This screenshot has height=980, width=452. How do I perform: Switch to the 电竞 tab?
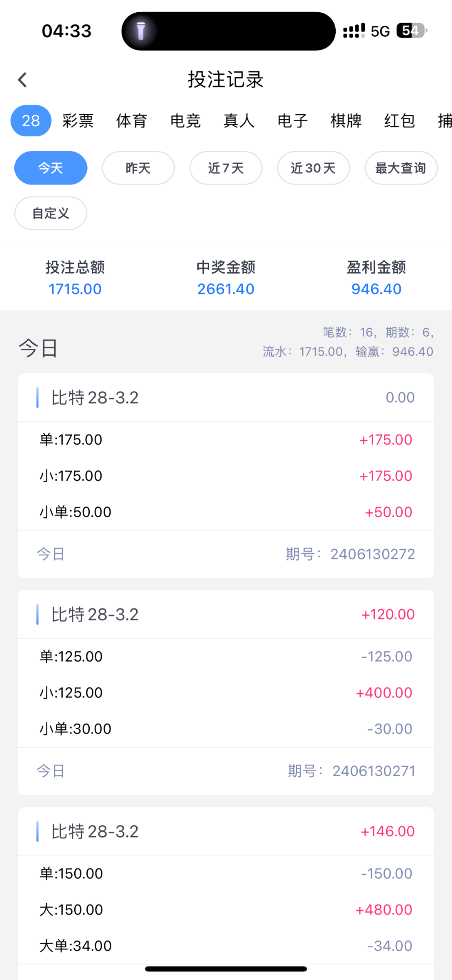point(185,121)
